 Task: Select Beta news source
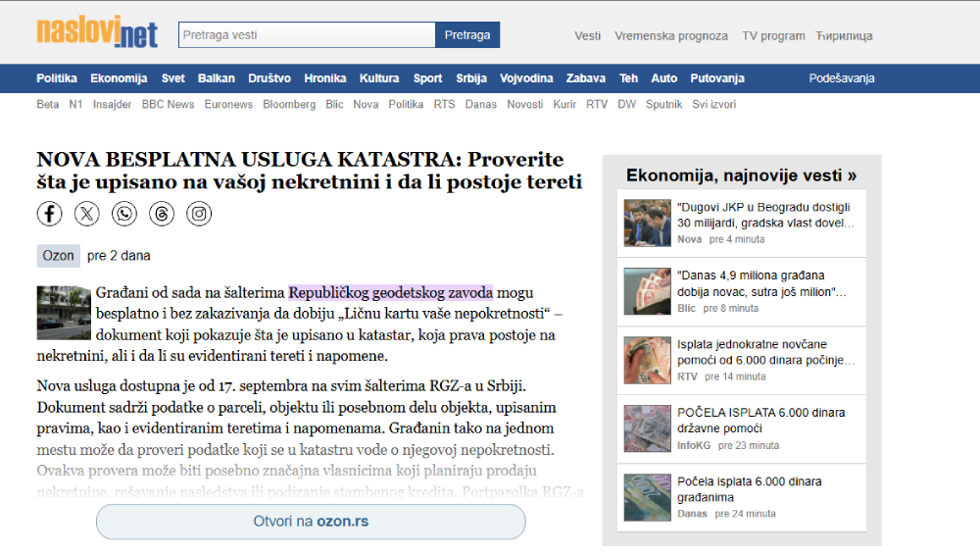47,104
